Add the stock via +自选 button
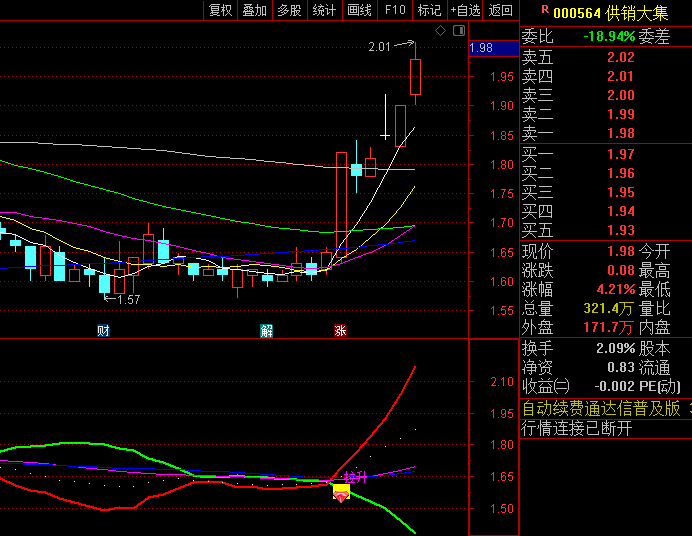692x536 pixels. [465, 10]
